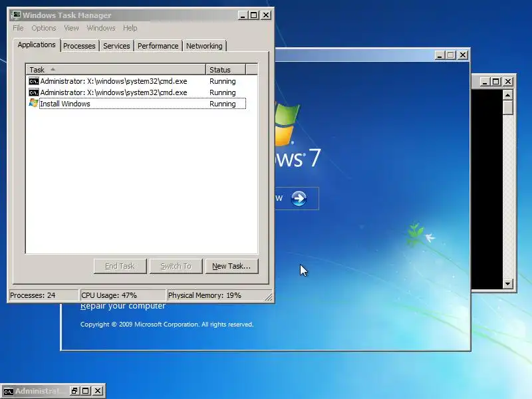Click the Switch To button

176,267
